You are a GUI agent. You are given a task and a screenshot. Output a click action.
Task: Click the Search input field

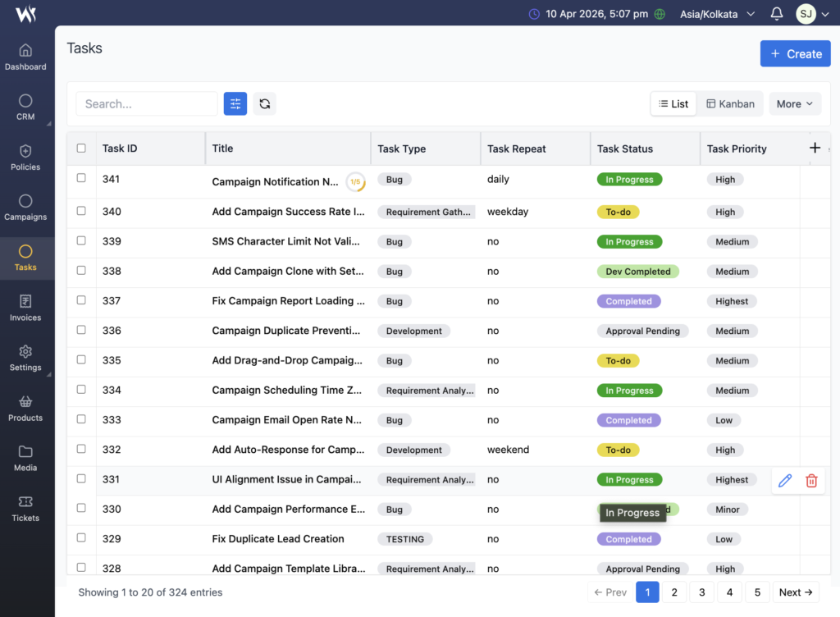(147, 103)
